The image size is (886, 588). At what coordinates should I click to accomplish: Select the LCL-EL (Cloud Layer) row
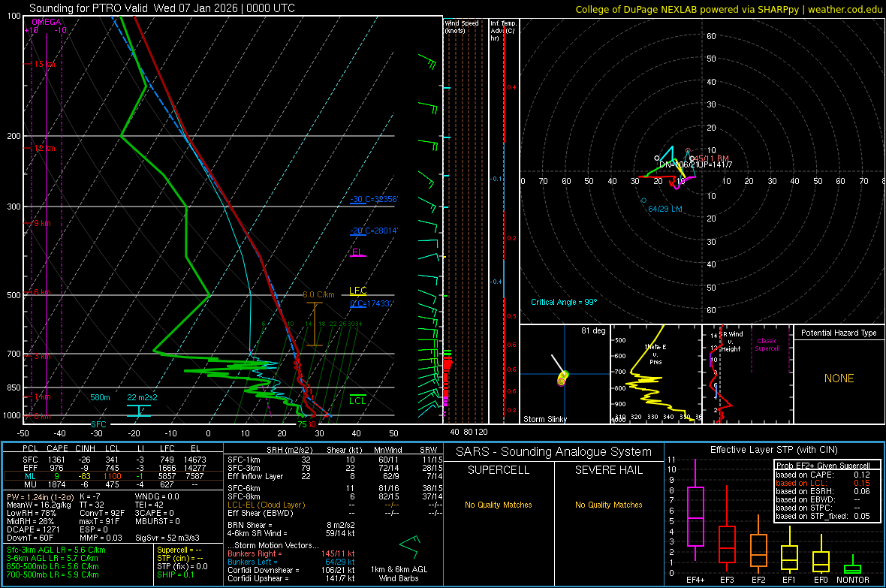335,505
